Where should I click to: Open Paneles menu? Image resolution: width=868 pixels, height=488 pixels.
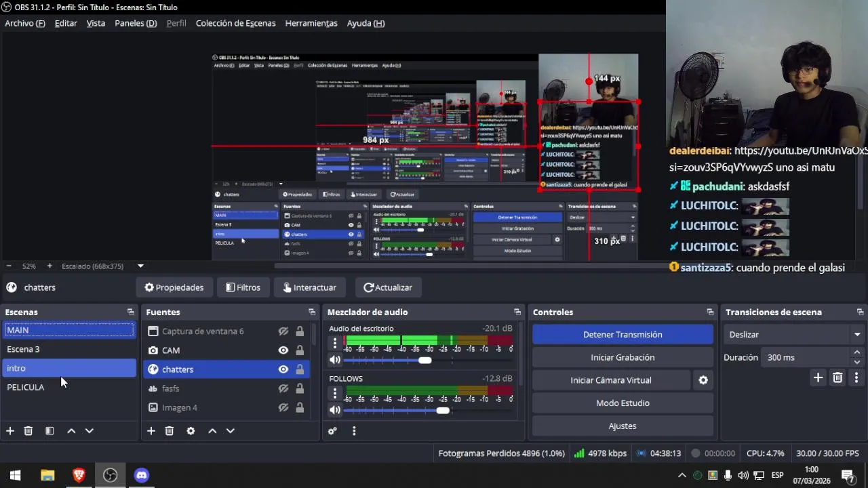pyautogui.click(x=136, y=23)
